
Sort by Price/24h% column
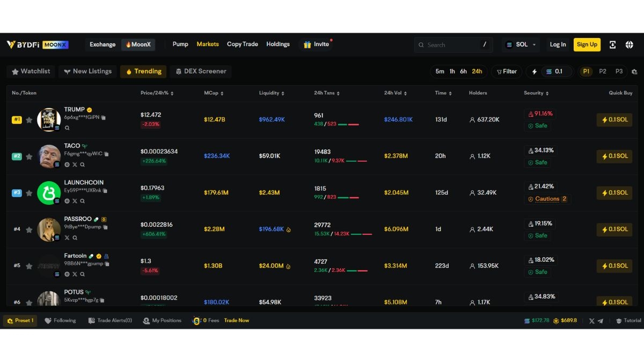tap(157, 93)
